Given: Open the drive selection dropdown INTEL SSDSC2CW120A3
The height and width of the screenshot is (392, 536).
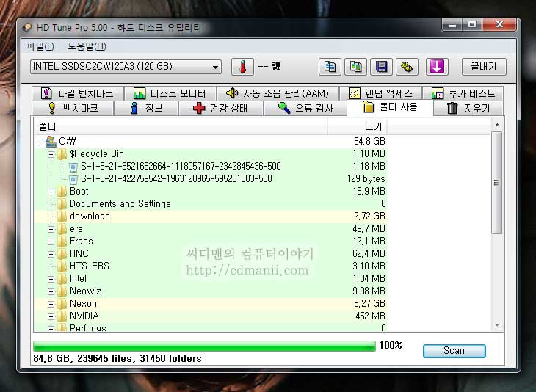Looking at the screenshot, I should 126,67.
